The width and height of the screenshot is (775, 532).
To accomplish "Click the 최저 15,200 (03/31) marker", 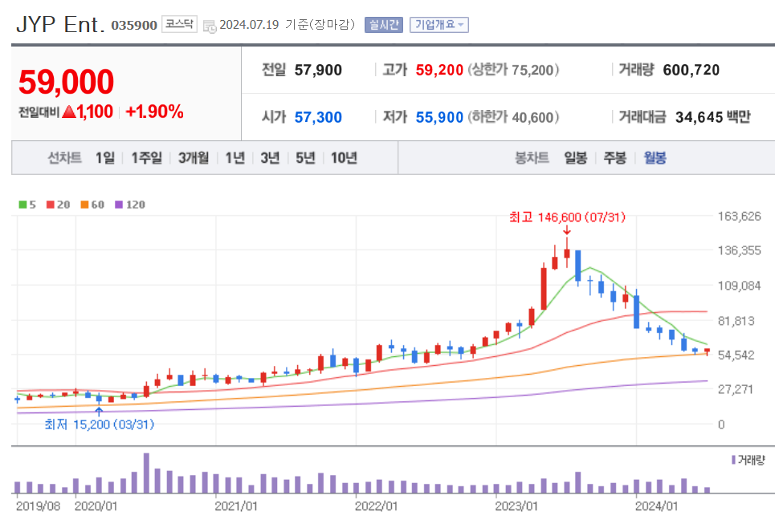I will coord(100,424).
